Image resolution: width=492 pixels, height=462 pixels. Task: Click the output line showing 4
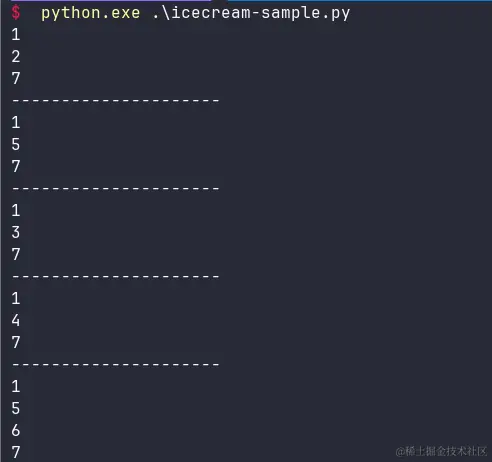pyautogui.click(x=16, y=320)
